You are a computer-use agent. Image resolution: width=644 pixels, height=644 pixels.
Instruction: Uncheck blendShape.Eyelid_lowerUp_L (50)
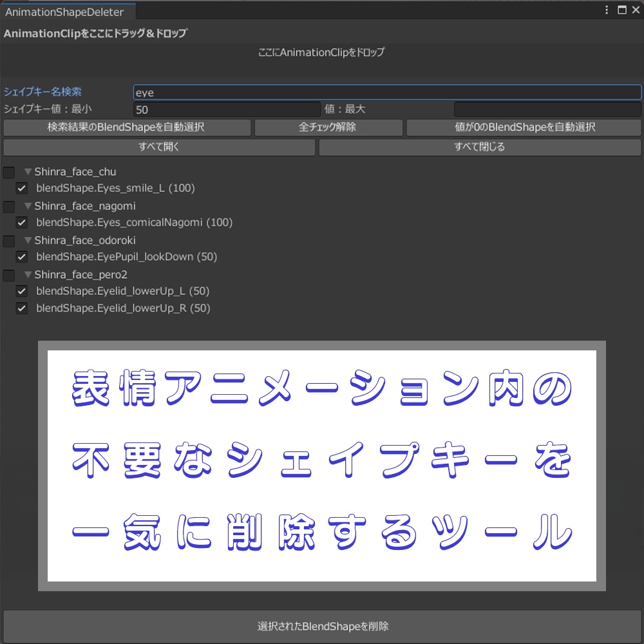[22, 291]
